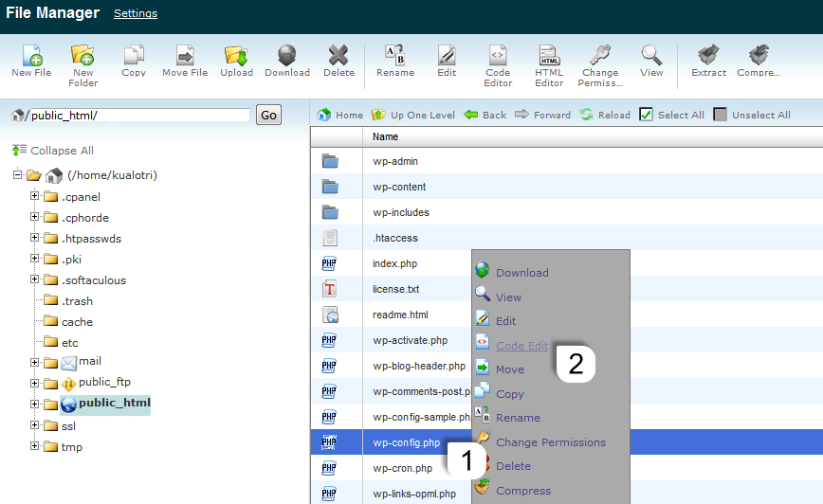Expand the .cpanel folder tree node
The width and height of the screenshot is (823, 504).
tap(35, 196)
